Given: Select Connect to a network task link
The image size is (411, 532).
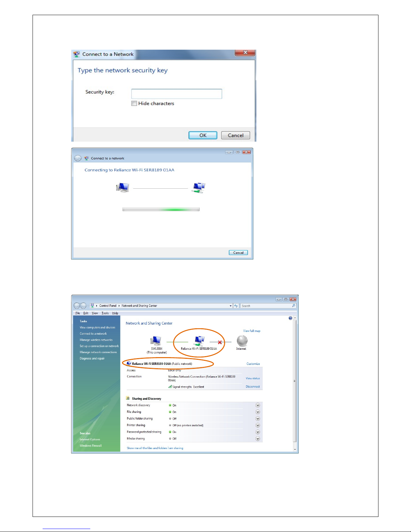Looking at the screenshot, I should pyautogui.click(x=93, y=334).
